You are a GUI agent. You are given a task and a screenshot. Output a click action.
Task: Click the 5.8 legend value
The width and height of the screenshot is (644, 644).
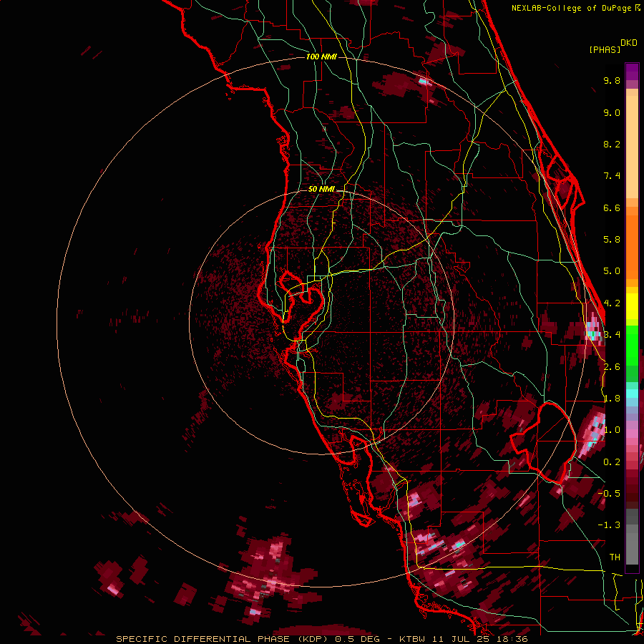[612, 240]
